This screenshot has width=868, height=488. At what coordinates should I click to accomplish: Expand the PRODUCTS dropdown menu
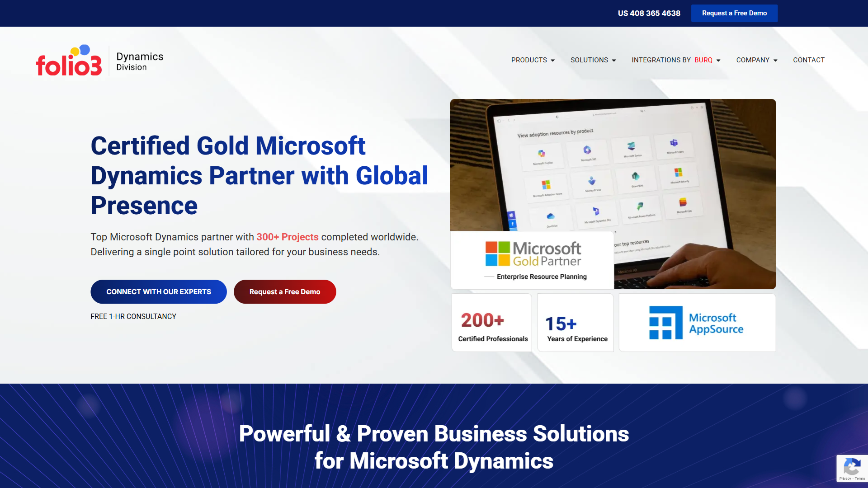(533, 60)
